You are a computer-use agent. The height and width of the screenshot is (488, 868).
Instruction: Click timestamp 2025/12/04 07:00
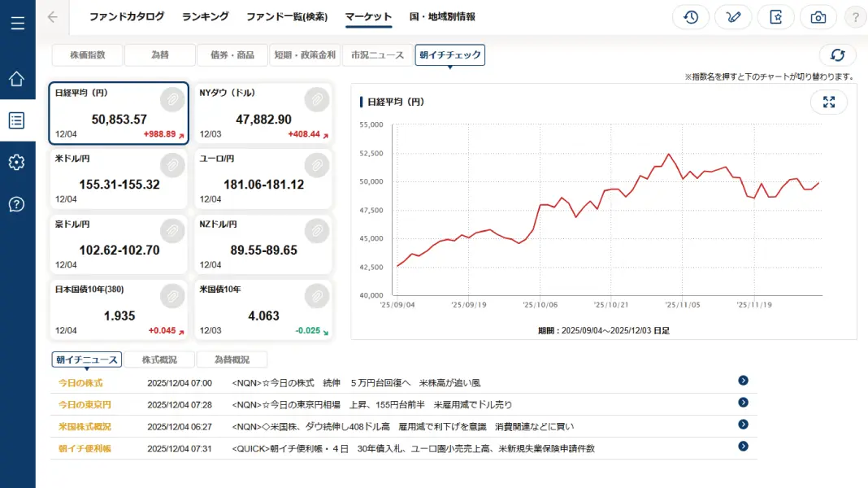tap(180, 383)
